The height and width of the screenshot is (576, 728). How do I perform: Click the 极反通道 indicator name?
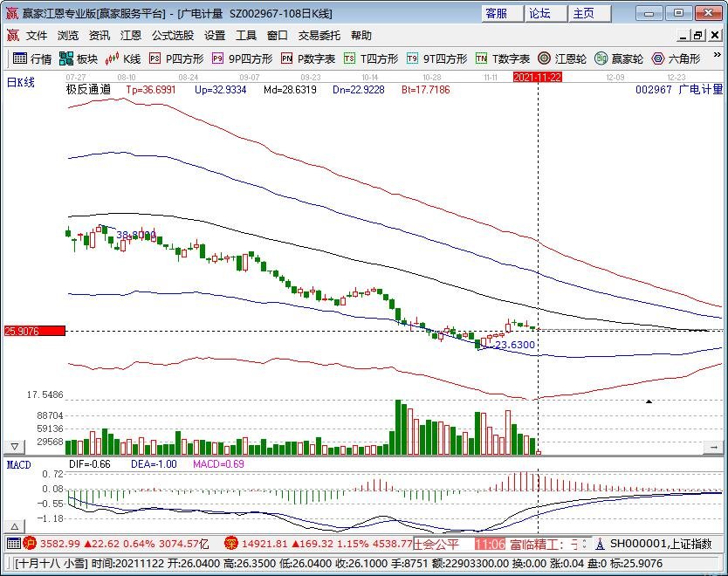89,90
